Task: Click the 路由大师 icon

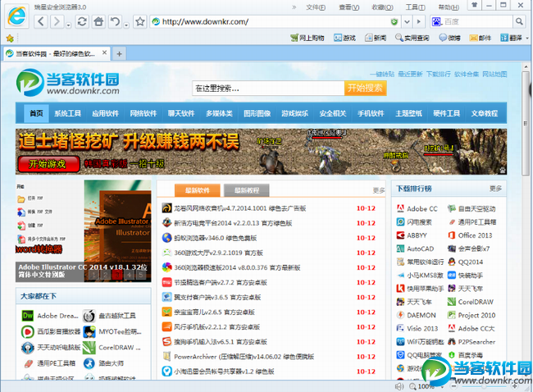Action: tap(89, 363)
